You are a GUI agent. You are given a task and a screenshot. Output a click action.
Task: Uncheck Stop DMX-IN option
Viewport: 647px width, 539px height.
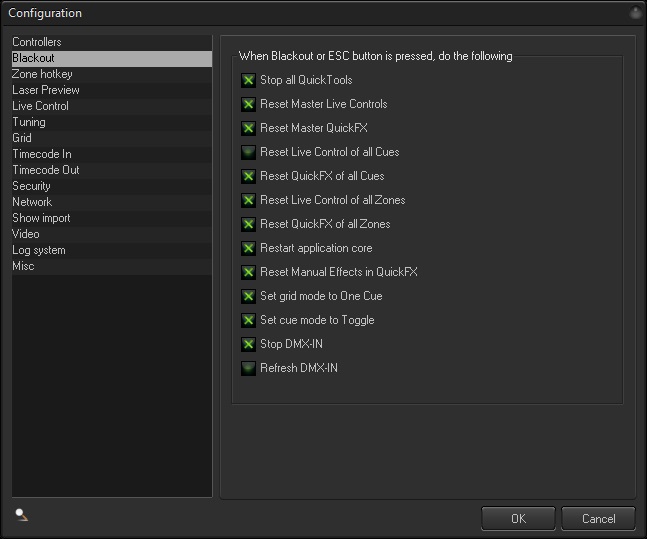tap(249, 344)
